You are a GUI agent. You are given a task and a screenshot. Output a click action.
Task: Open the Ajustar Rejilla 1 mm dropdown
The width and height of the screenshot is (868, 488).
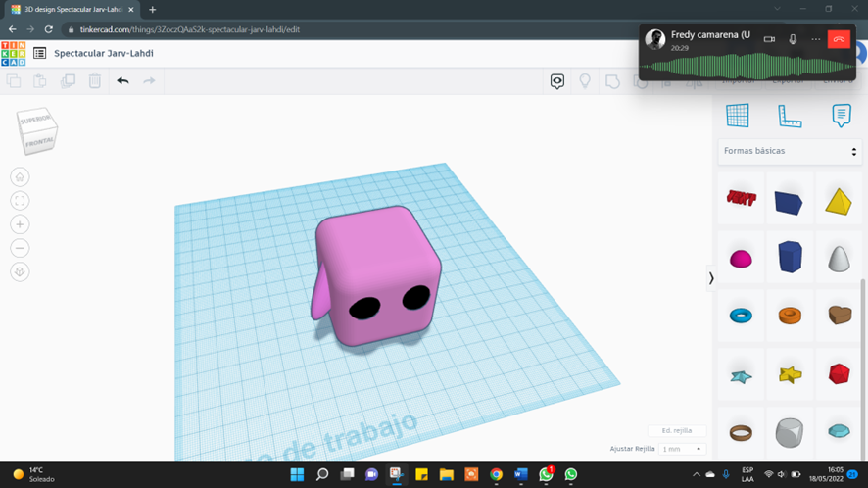tap(682, 449)
